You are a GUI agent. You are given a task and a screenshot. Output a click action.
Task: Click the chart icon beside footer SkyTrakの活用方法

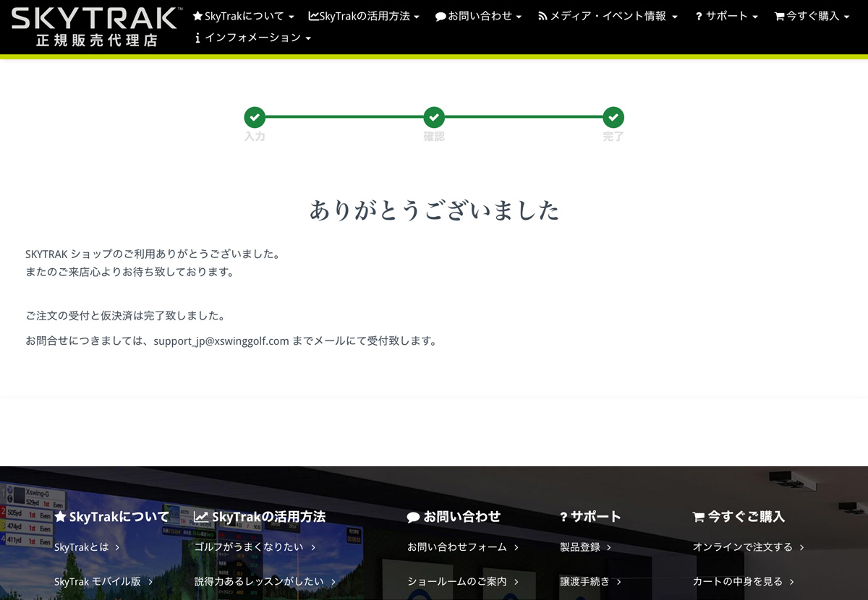(200, 517)
